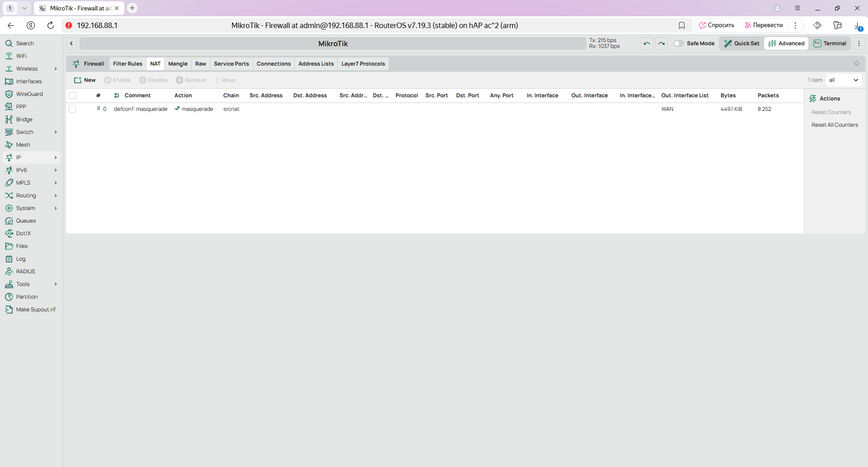Switch to Mangle tab
Image resolution: width=868 pixels, height=467 pixels.
point(178,64)
